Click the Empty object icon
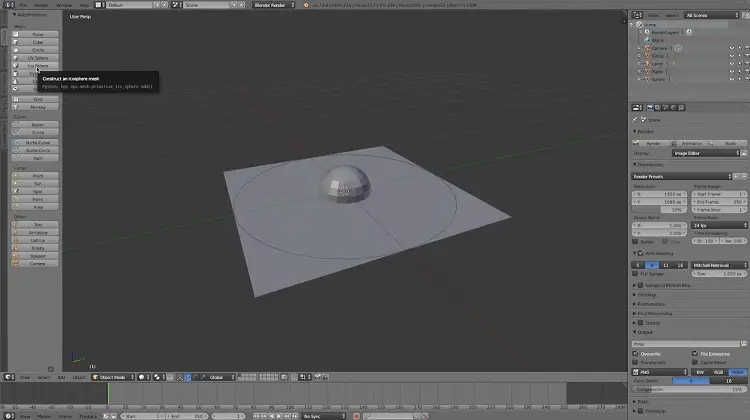The height and width of the screenshot is (420, 750). pyautogui.click(x=16, y=248)
